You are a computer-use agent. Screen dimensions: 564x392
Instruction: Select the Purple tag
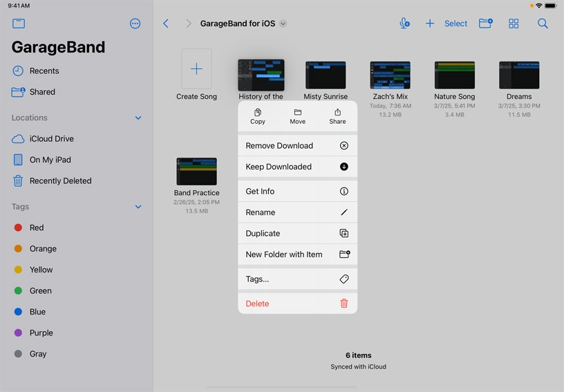[x=41, y=333]
